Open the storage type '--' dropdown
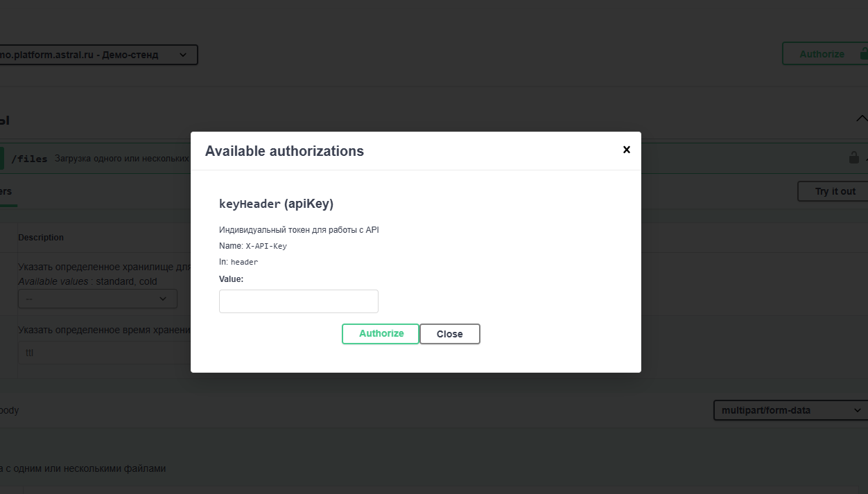Viewport: 868px width, 494px height. [x=98, y=299]
